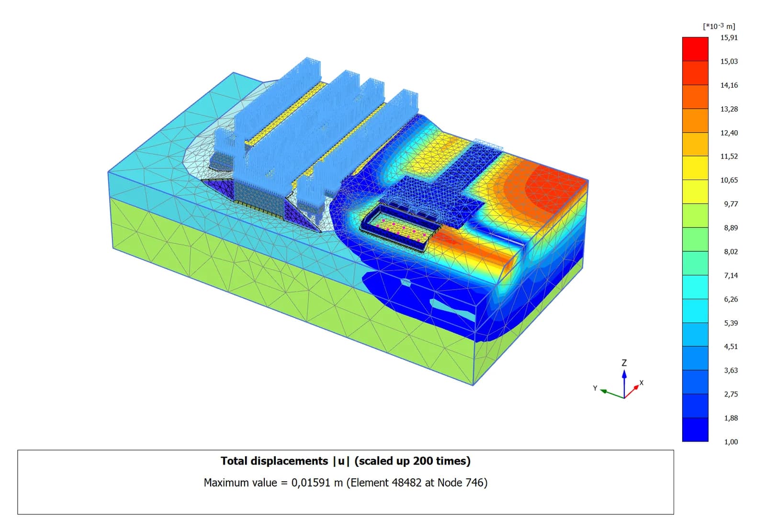Click the legend value 4,51
766x532 pixels.
[731, 346]
